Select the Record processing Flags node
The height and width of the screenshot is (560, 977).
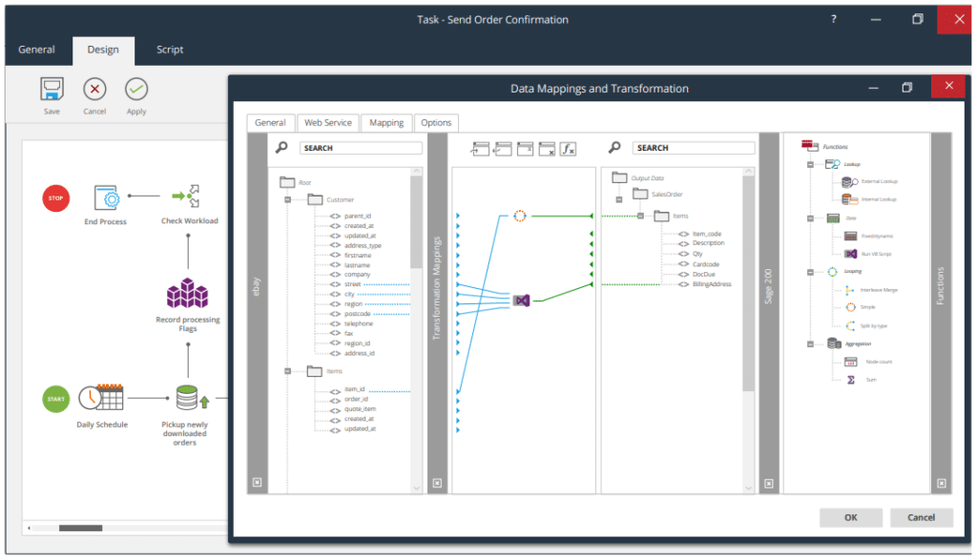pyautogui.click(x=187, y=293)
